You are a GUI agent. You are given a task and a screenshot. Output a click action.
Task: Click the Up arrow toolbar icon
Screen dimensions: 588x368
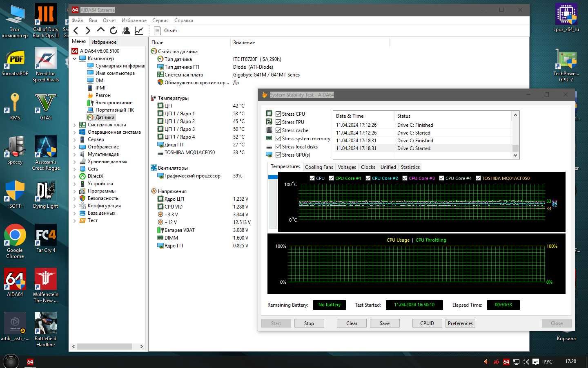point(100,30)
